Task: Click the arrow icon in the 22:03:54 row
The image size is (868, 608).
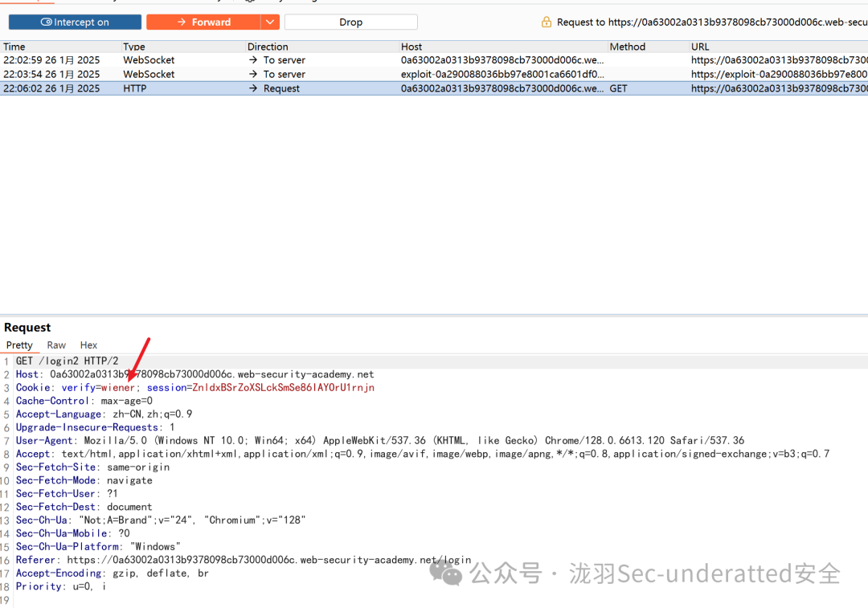Action: point(253,74)
